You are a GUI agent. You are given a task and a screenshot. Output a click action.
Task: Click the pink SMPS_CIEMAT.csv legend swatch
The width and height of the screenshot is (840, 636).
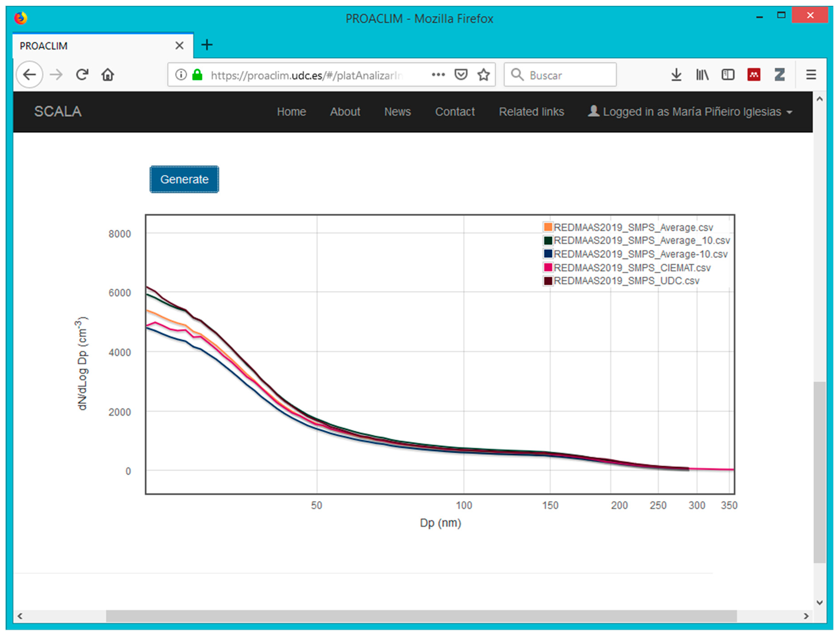tap(548, 267)
